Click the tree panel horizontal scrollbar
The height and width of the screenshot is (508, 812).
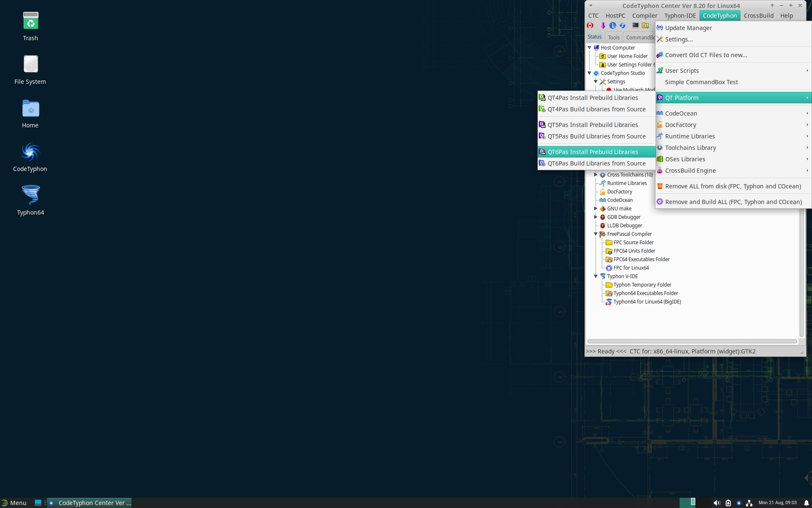point(692,341)
